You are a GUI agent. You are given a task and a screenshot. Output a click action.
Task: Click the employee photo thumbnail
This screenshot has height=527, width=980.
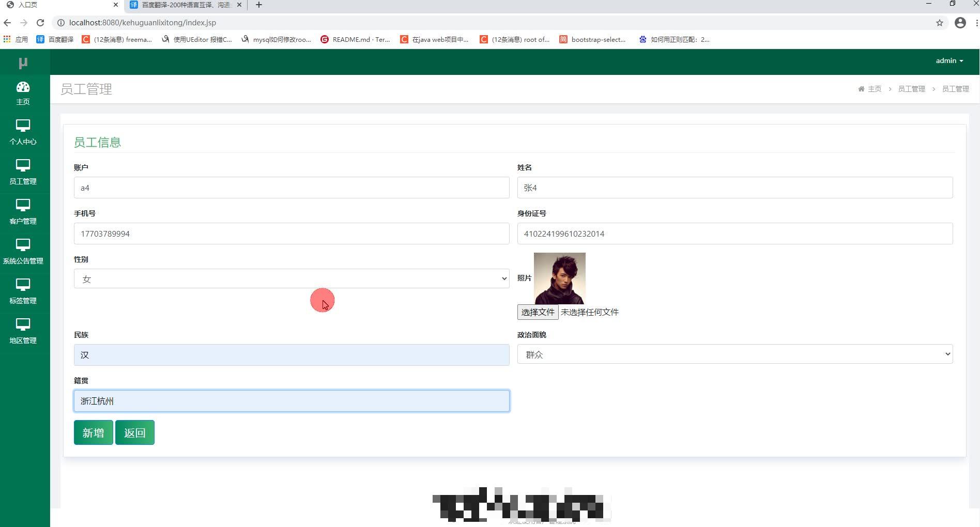pos(559,278)
